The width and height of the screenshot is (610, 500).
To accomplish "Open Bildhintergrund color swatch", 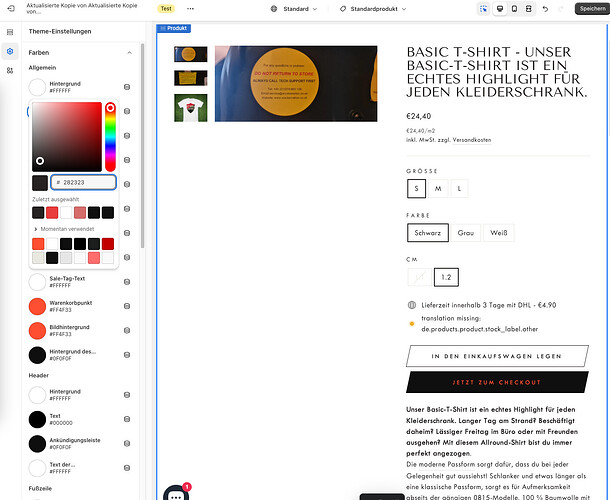I will tap(37, 330).
